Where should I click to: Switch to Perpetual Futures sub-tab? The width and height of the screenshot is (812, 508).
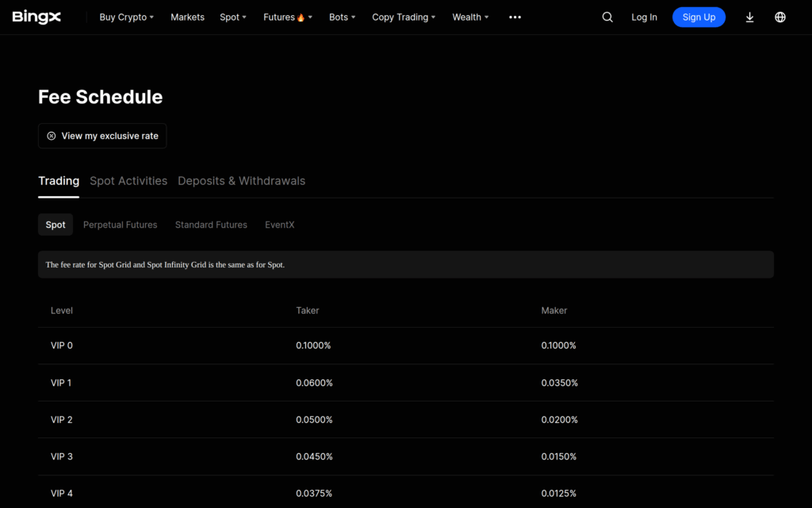click(121, 225)
